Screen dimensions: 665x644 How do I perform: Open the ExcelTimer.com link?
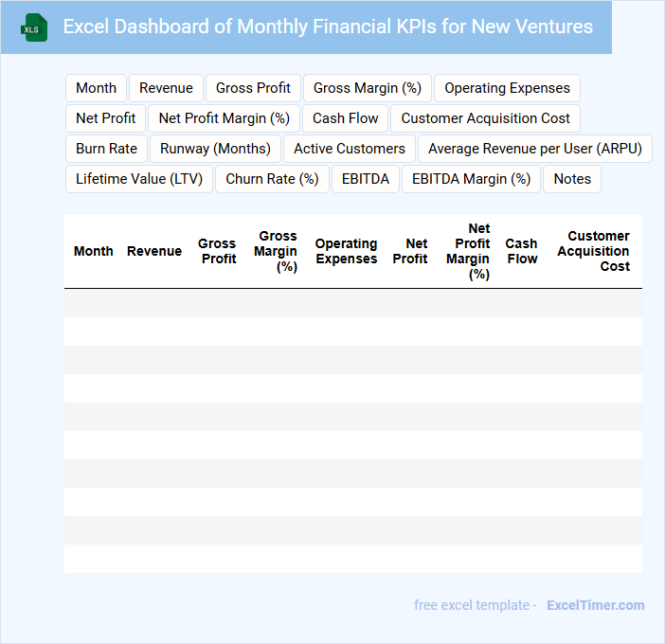[595, 605]
